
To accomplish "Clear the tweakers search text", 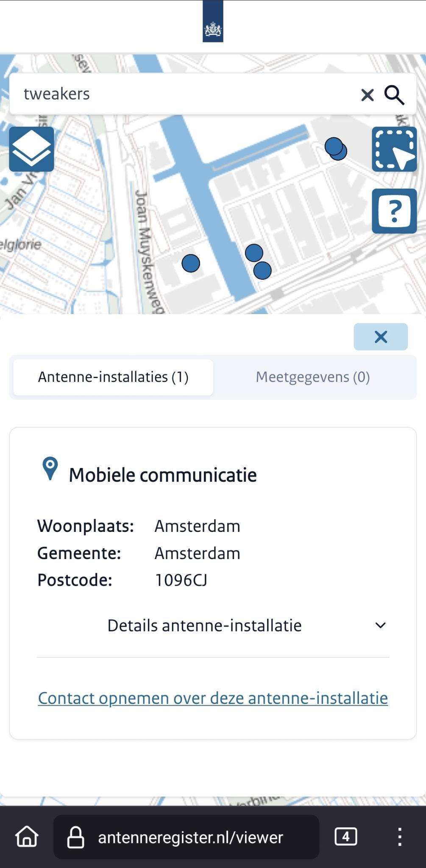I will point(367,95).
